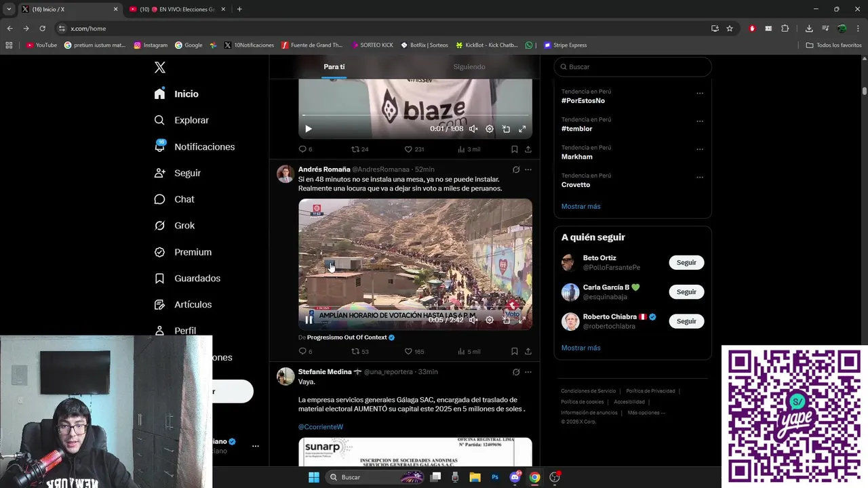Like the post with 165 likes
Viewport: 868px width, 488px height.
[x=414, y=351]
